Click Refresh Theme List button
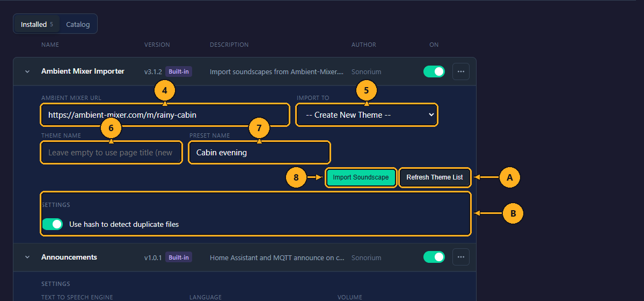The width and height of the screenshot is (644, 301). click(435, 177)
